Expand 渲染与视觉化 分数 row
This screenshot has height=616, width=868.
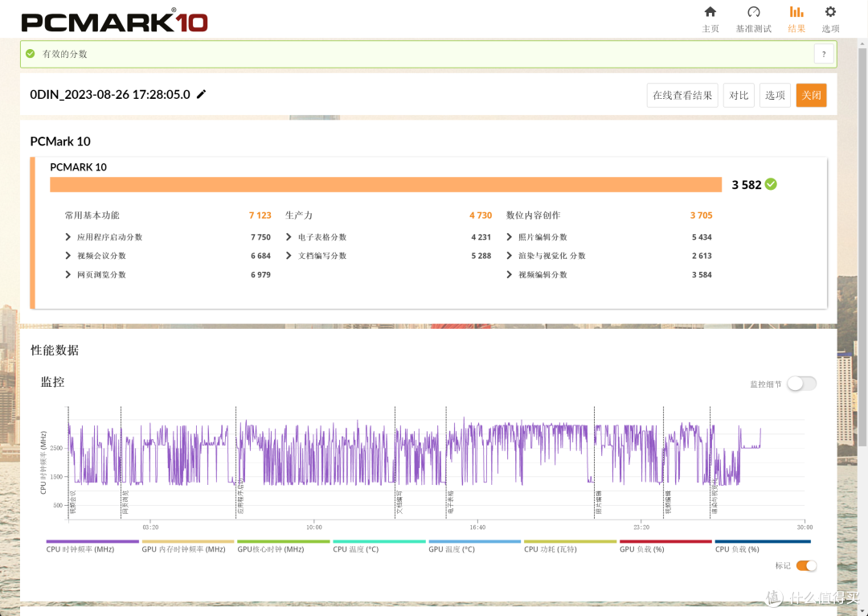(510, 256)
